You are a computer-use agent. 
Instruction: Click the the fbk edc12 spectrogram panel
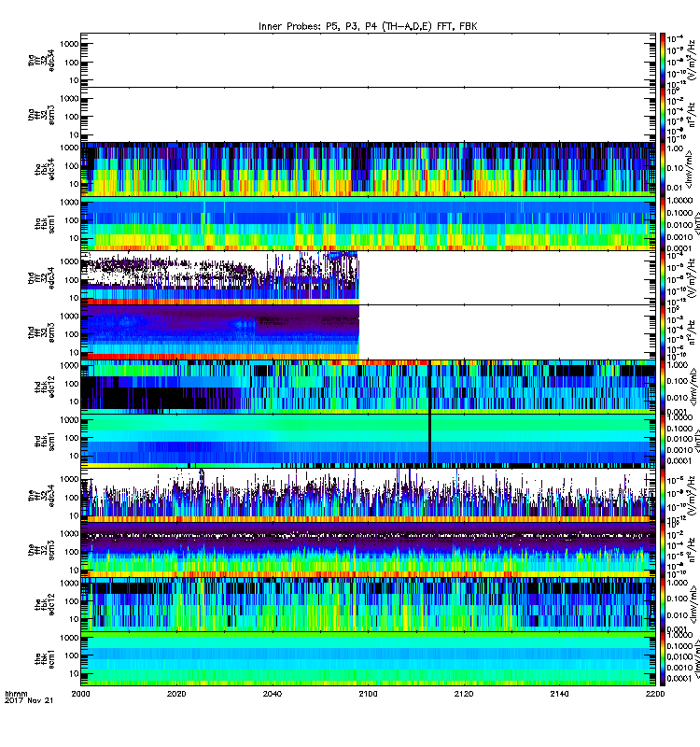pos(368,604)
